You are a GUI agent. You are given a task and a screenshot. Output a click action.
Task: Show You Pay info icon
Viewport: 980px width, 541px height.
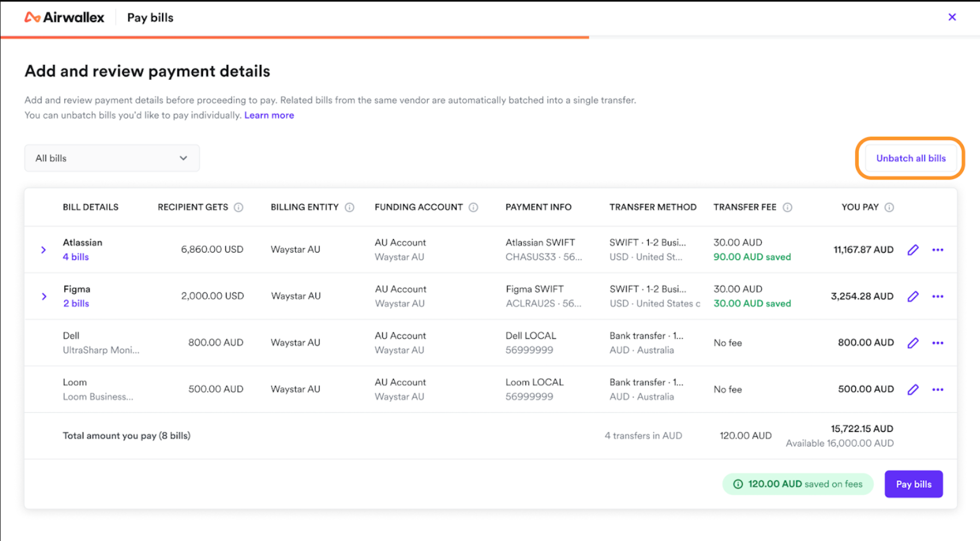889,207
